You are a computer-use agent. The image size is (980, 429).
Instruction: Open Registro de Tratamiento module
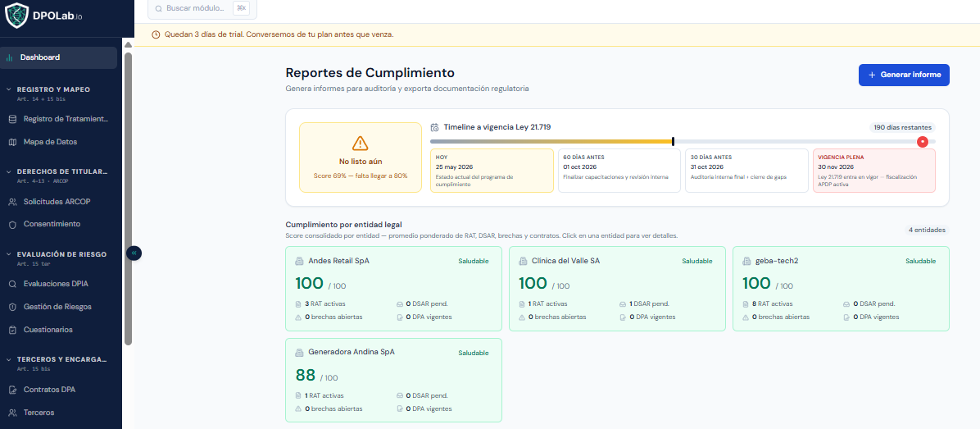coord(59,119)
